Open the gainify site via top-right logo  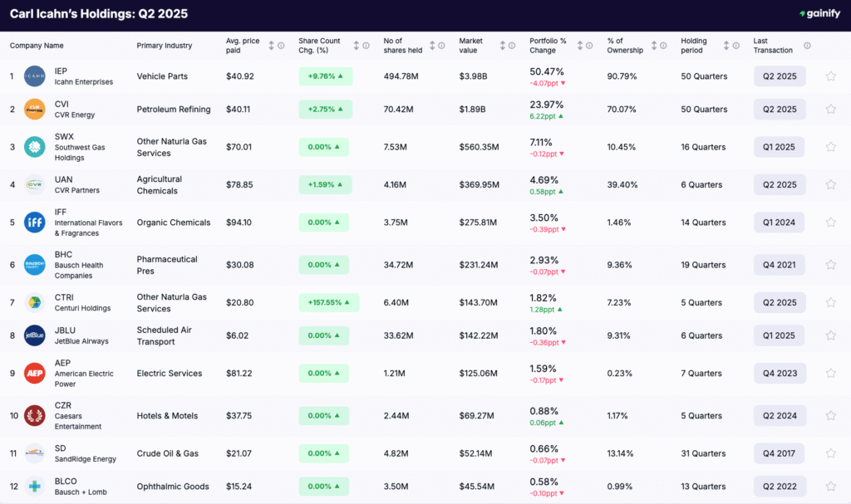pyautogui.click(x=819, y=13)
